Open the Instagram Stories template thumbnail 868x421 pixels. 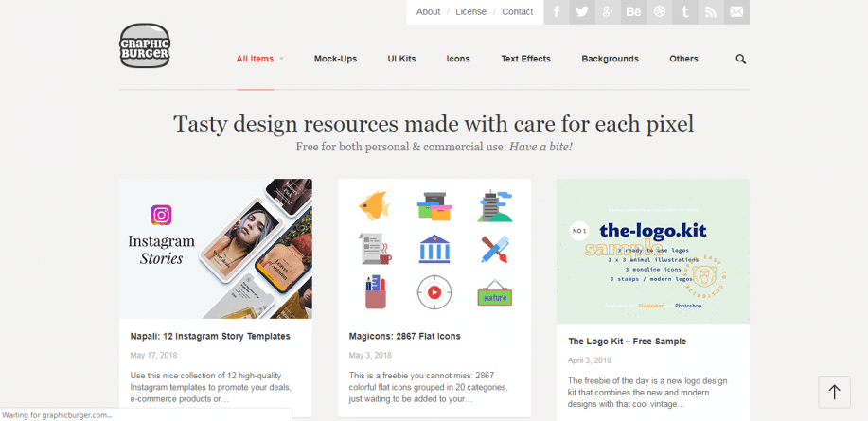215,249
